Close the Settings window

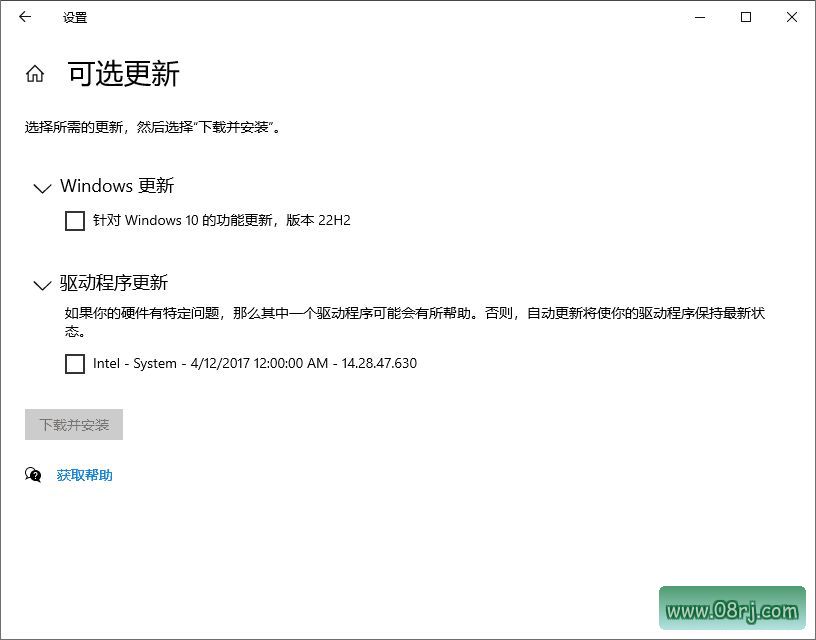coord(791,17)
